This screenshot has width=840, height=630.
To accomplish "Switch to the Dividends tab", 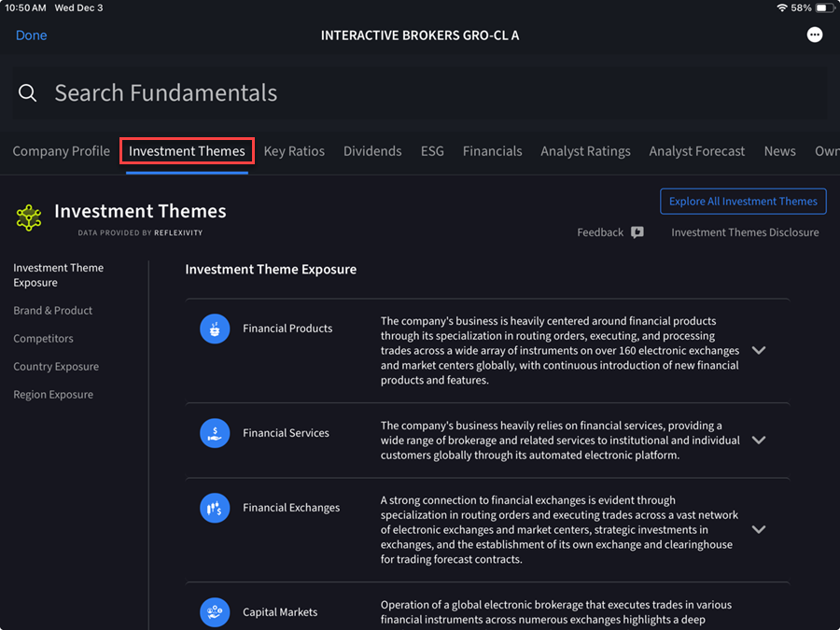I will coord(372,150).
